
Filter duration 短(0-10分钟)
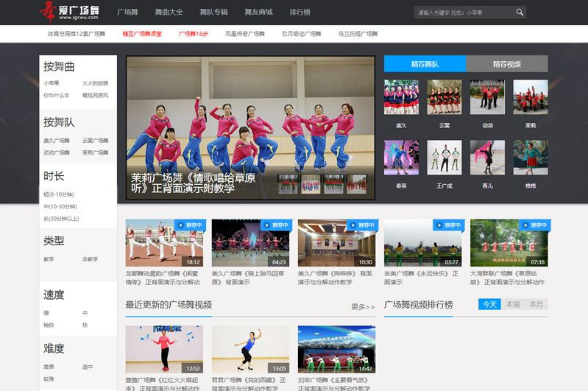pos(59,194)
